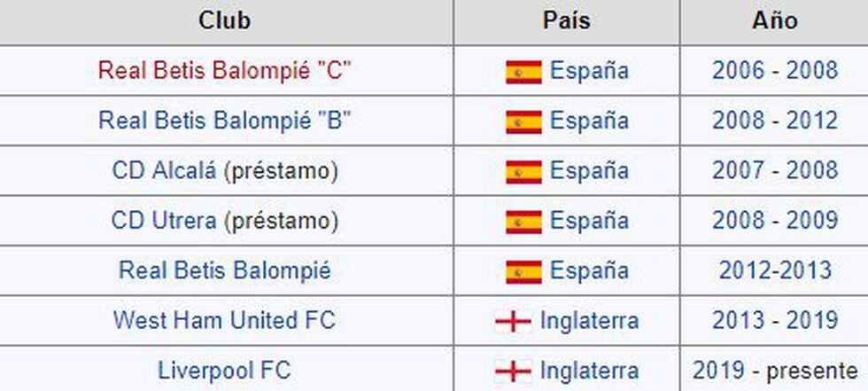The width and height of the screenshot is (868, 391).
Task: Select the Club column header
Action: pyautogui.click(x=225, y=20)
